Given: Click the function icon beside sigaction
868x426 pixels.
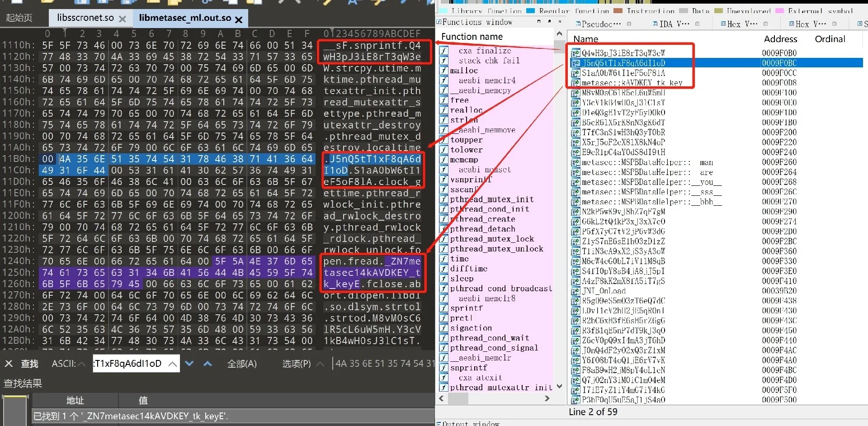Looking at the screenshot, I should (x=444, y=328).
